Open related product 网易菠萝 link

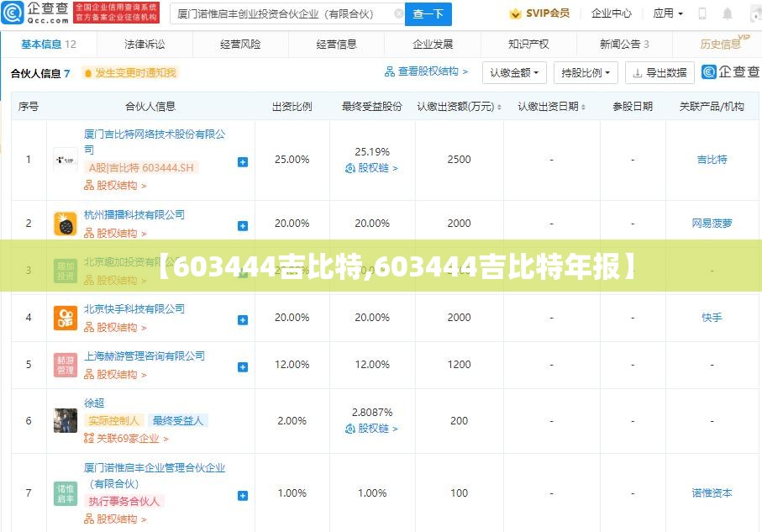[x=712, y=224]
